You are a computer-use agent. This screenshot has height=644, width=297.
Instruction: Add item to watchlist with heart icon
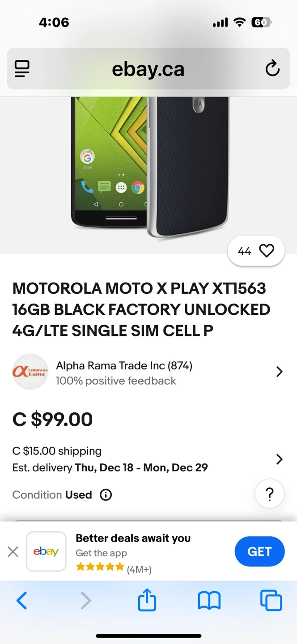point(267,251)
